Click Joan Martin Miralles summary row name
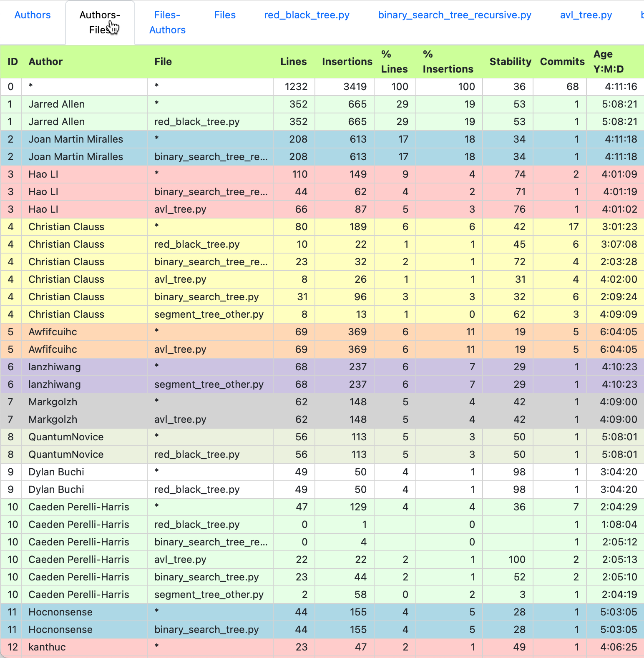 pos(76,139)
